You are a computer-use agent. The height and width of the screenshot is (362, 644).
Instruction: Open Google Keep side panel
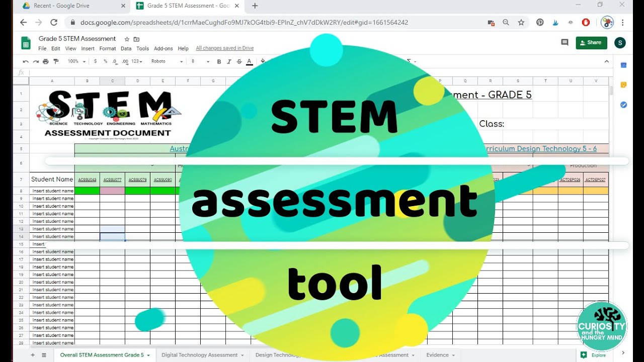pos(623,85)
